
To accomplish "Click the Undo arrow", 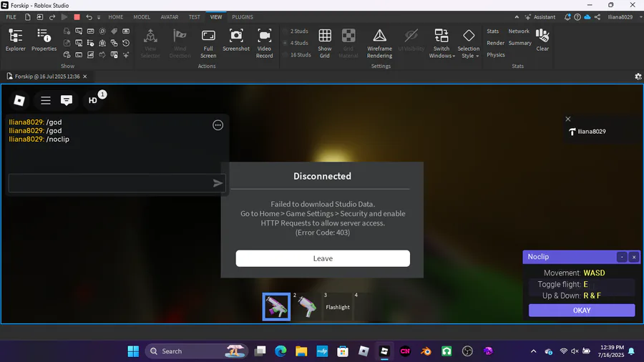I will coord(89,17).
